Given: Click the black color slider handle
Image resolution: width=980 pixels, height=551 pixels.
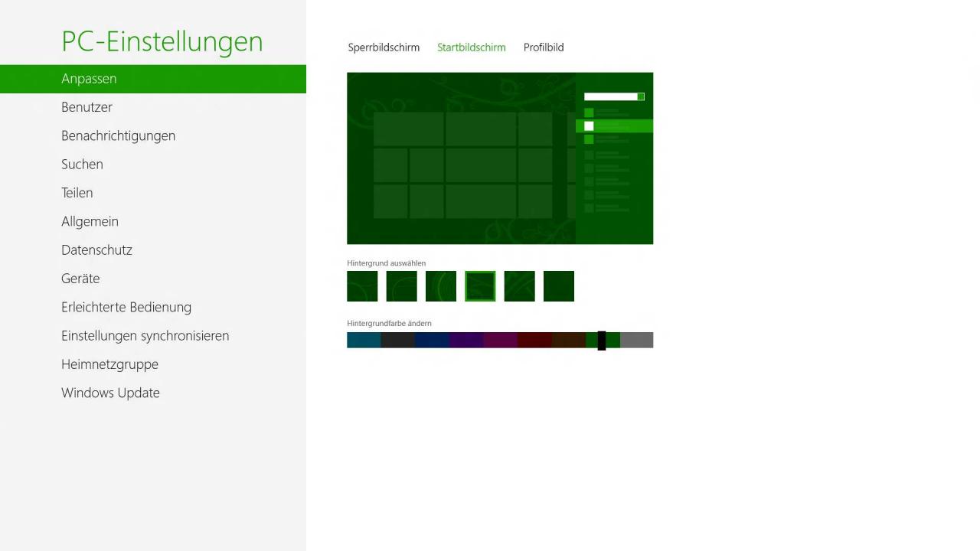Looking at the screenshot, I should point(602,341).
